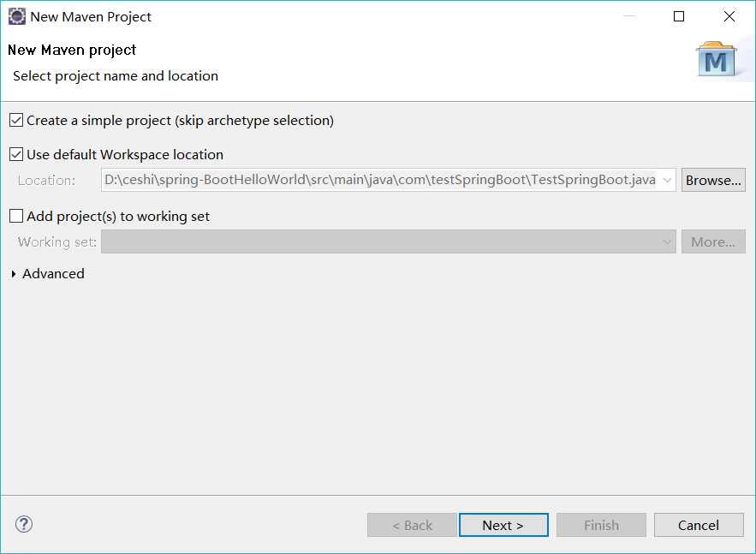This screenshot has width=756, height=554.
Task: Minimize the New Maven Project window
Action: coord(629,16)
